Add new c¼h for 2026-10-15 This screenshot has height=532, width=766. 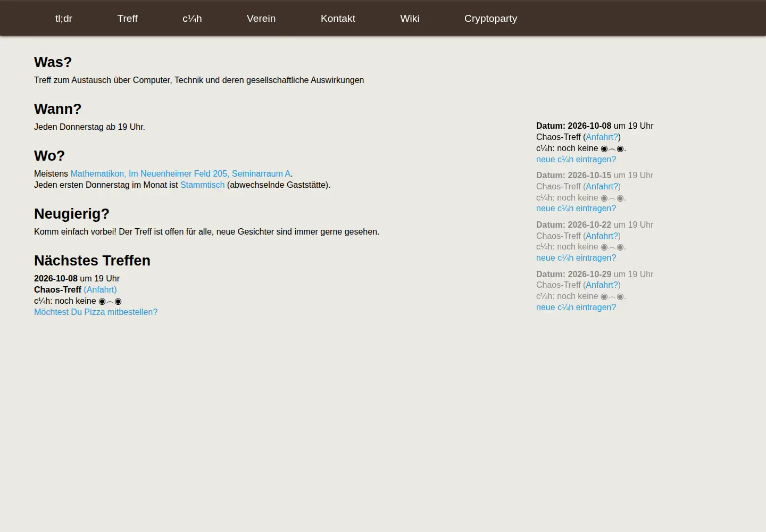576,209
